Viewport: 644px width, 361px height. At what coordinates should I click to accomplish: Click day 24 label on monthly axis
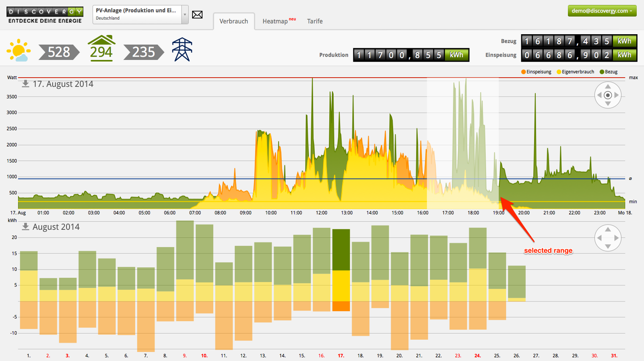[477, 356]
